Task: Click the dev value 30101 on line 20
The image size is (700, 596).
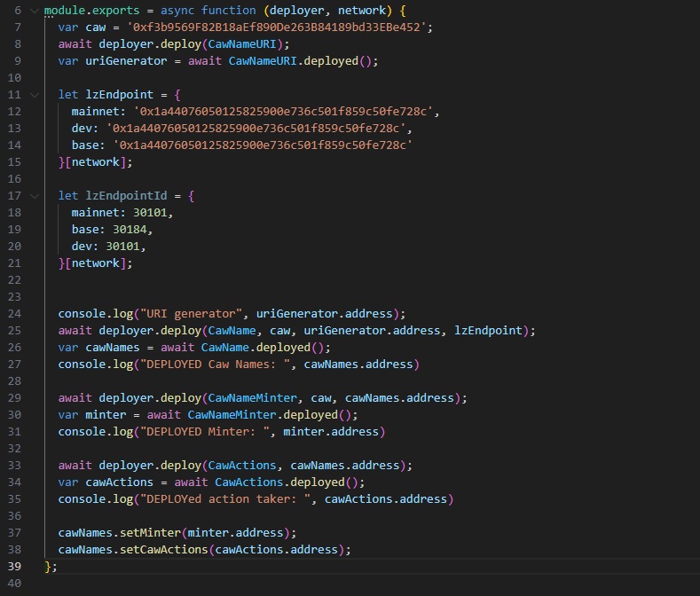Action: 122,247
